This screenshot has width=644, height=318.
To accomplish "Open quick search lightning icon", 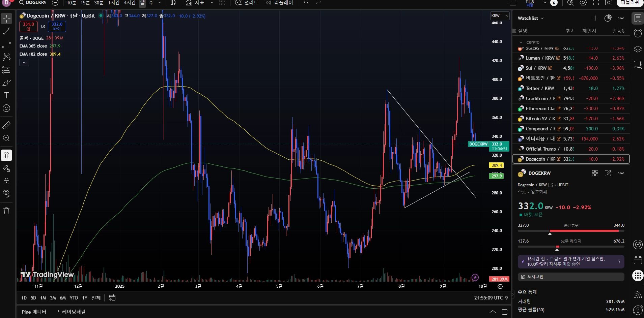I will click(570, 3).
